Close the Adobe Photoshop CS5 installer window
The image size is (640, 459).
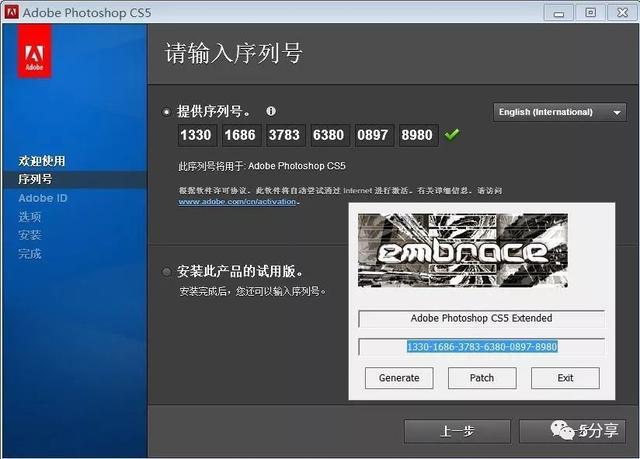pyautogui.click(x=622, y=13)
